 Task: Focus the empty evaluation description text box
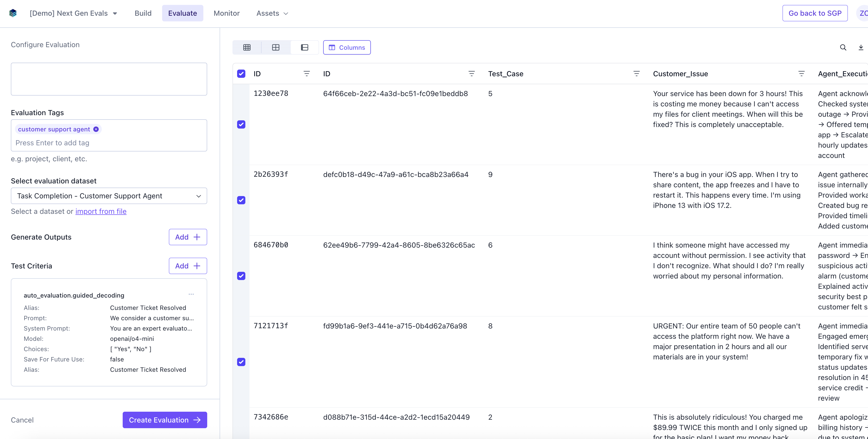point(109,79)
